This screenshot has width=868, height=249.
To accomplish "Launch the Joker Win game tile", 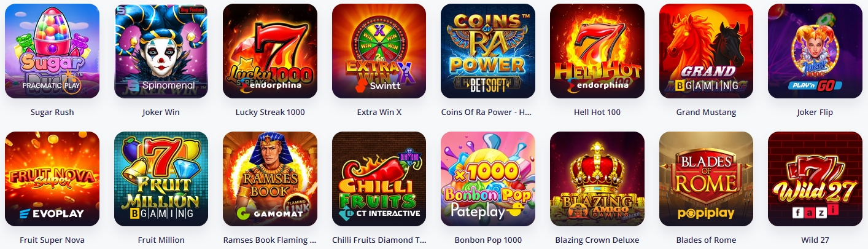I will (161, 51).
